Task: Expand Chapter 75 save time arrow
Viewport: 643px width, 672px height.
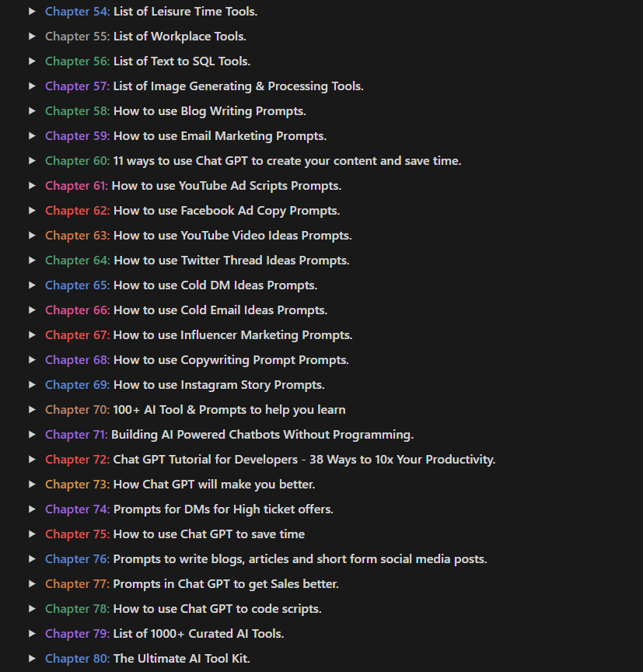Action: tap(32, 534)
